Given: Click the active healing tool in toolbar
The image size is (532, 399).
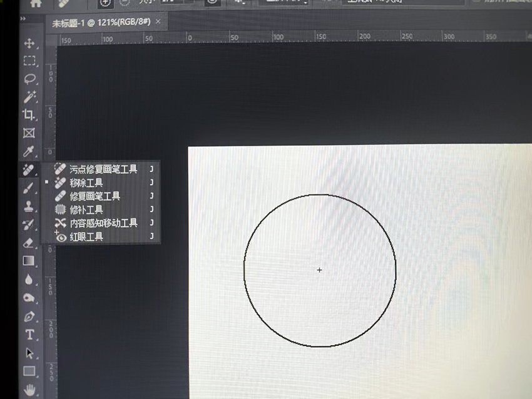Looking at the screenshot, I should (x=28, y=169).
